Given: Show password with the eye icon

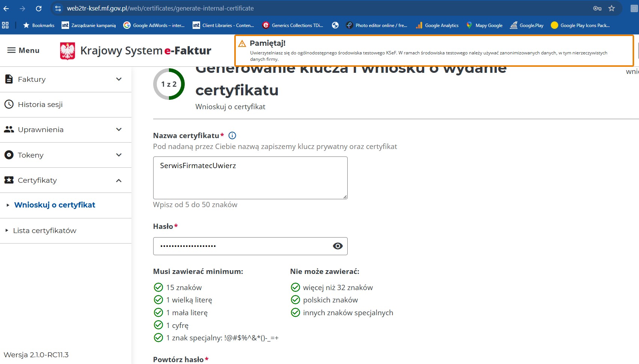Looking at the screenshot, I should (338, 246).
